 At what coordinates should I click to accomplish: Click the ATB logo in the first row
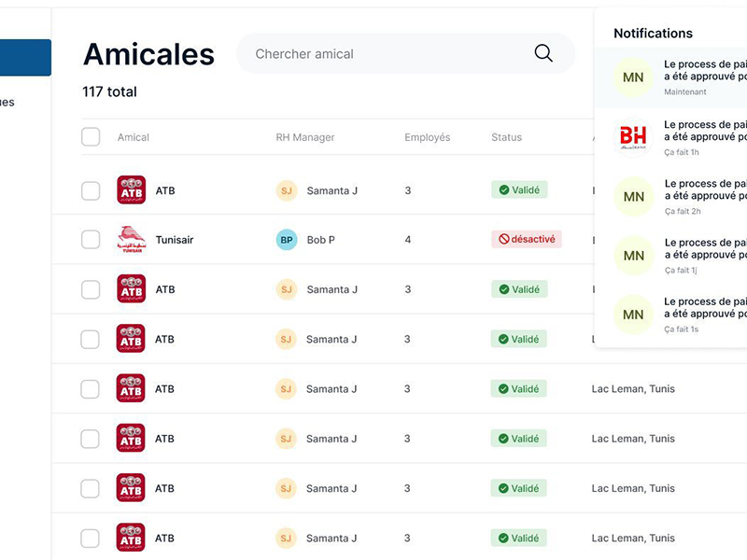131,190
